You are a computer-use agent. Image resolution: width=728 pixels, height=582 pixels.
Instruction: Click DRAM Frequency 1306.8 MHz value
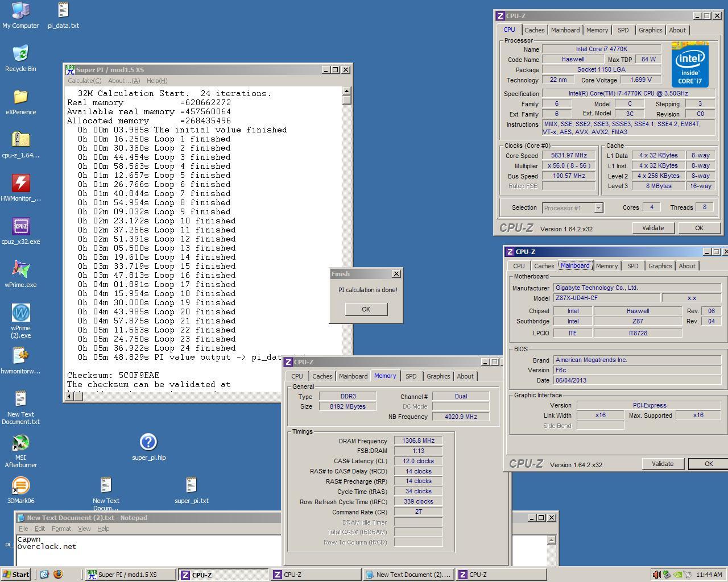418,440
